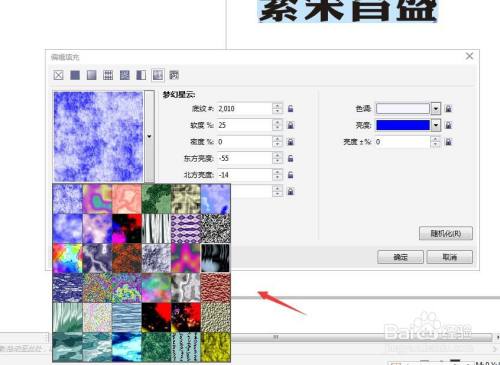The height and width of the screenshot is (365, 500).
Task: Pick the purple diamond chain texture
Action: [x=186, y=229]
